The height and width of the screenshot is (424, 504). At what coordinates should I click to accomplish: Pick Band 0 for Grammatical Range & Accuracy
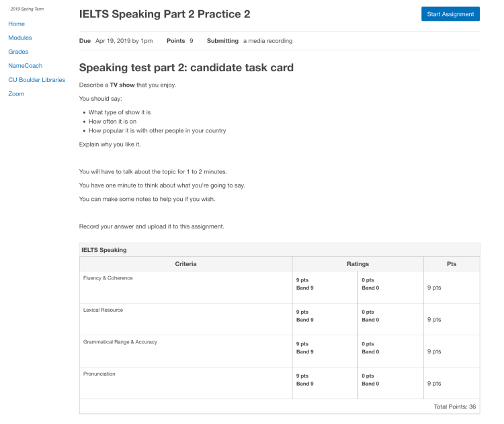click(390, 351)
